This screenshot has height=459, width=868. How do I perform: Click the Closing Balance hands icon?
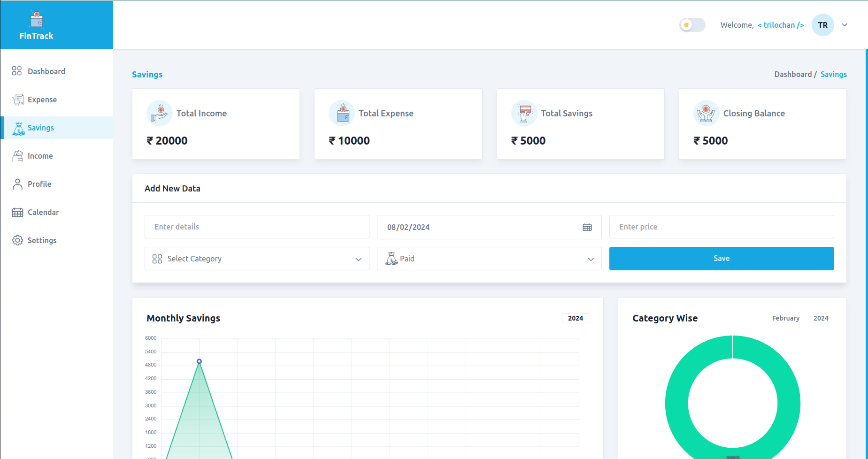(x=706, y=113)
